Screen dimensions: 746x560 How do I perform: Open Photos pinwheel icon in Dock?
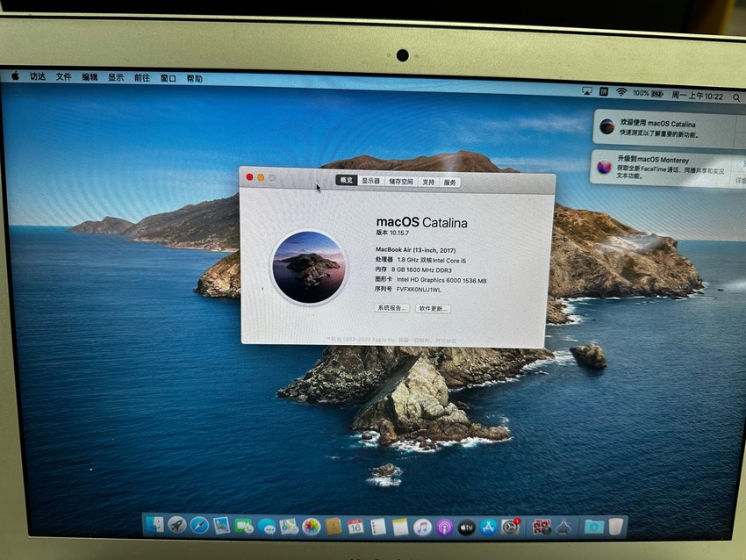pyautogui.click(x=312, y=527)
